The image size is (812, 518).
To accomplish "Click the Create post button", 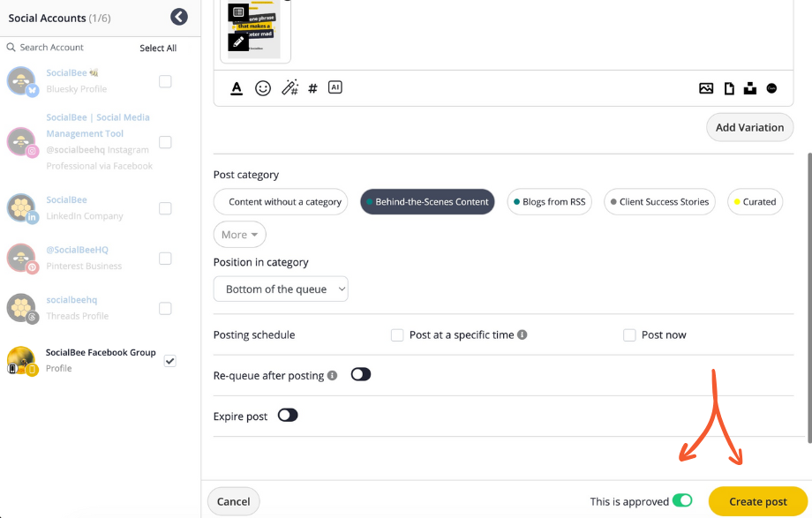I will (757, 501).
